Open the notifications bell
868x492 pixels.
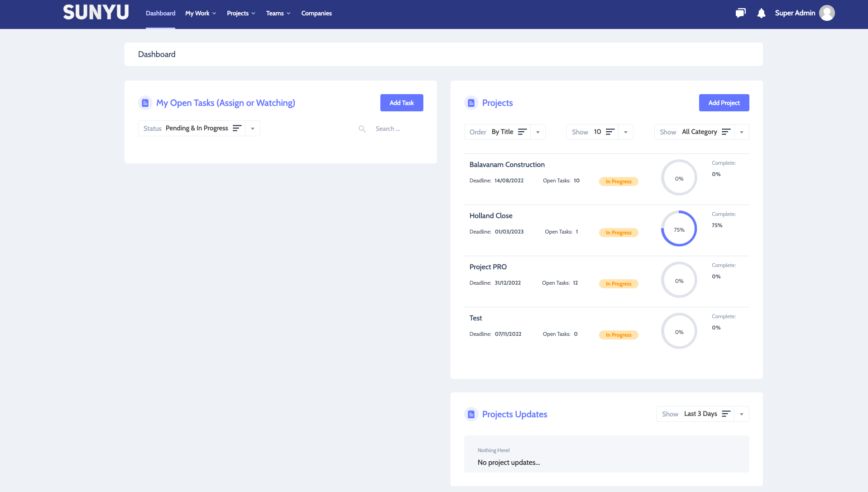[762, 13]
